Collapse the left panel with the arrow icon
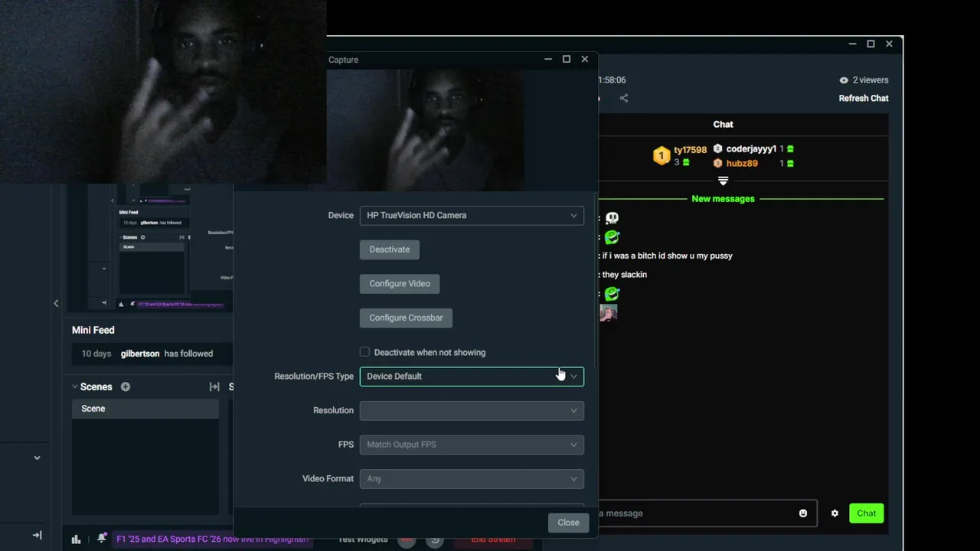The height and width of the screenshot is (551, 980). pos(37,535)
